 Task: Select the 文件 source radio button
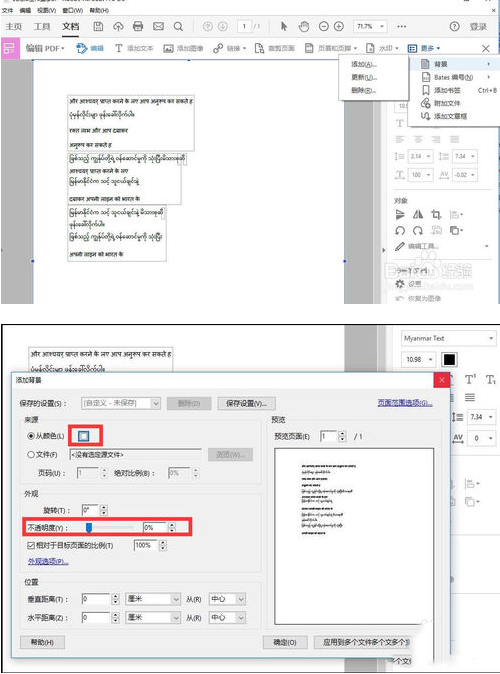(31, 454)
